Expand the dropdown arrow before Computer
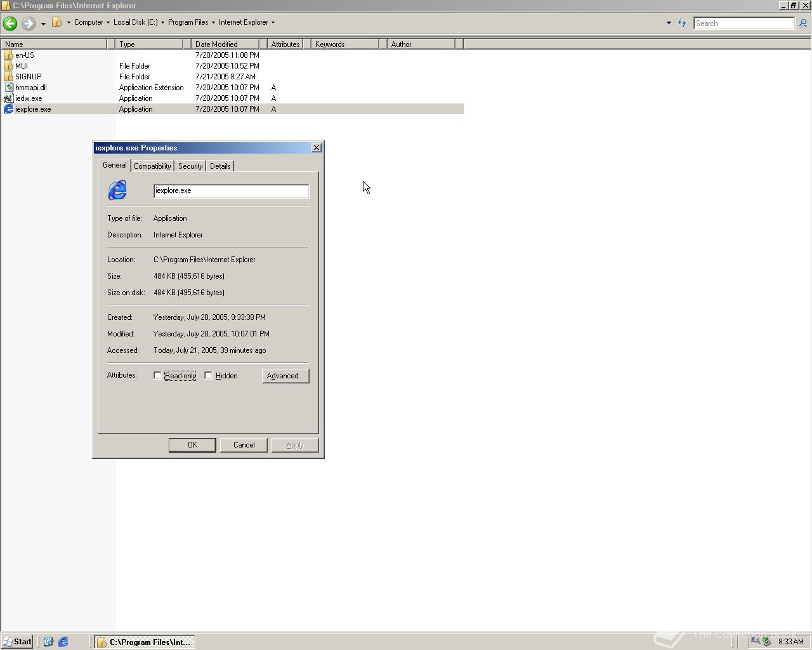 pos(69,22)
